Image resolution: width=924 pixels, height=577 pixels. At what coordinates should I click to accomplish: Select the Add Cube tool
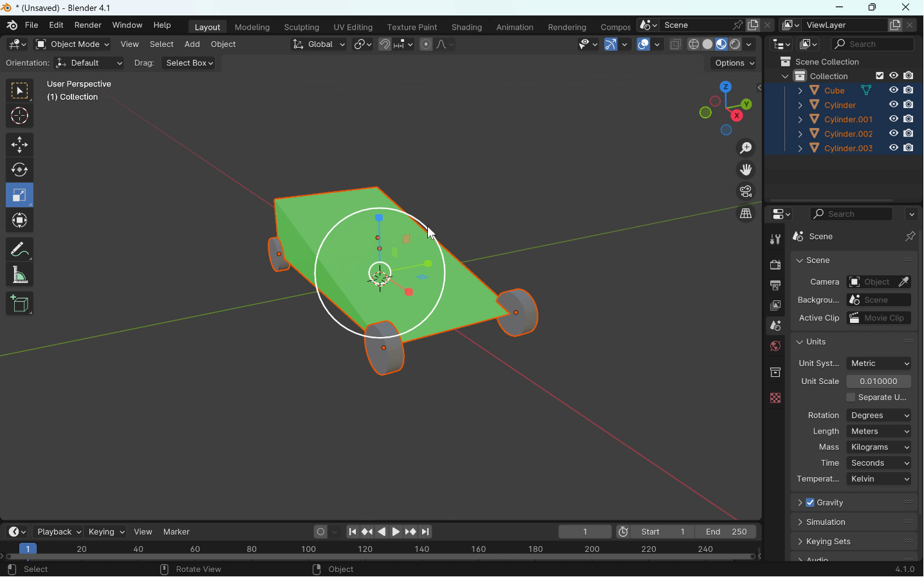pos(20,304)
